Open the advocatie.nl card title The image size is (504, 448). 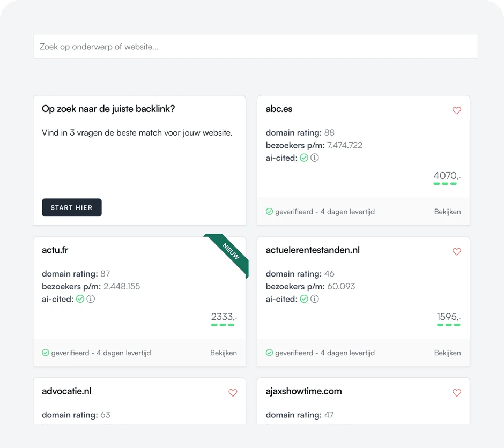point(66,391)
